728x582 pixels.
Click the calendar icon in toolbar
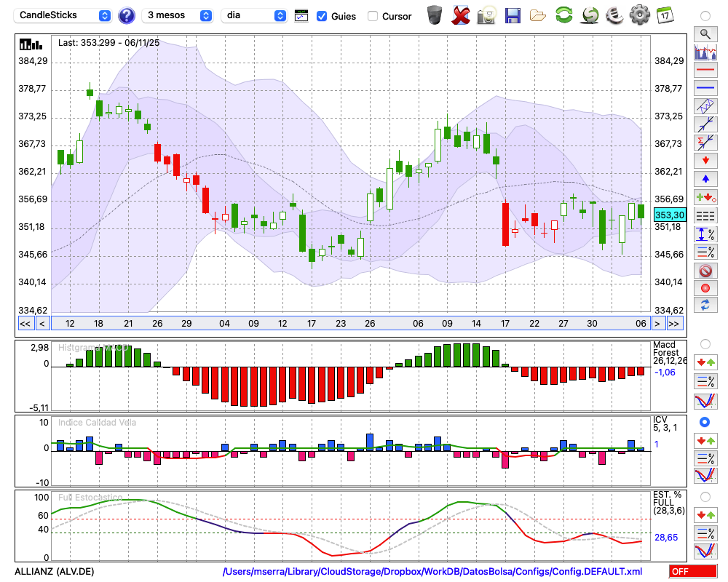pos(664,15)
